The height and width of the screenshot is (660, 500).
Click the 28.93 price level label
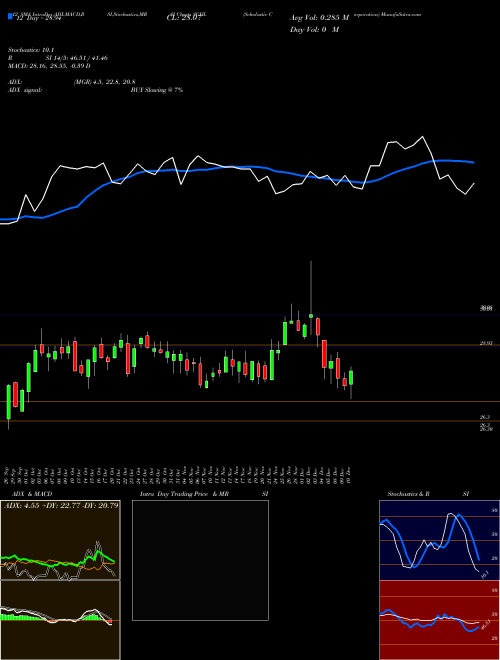point(486,343)
